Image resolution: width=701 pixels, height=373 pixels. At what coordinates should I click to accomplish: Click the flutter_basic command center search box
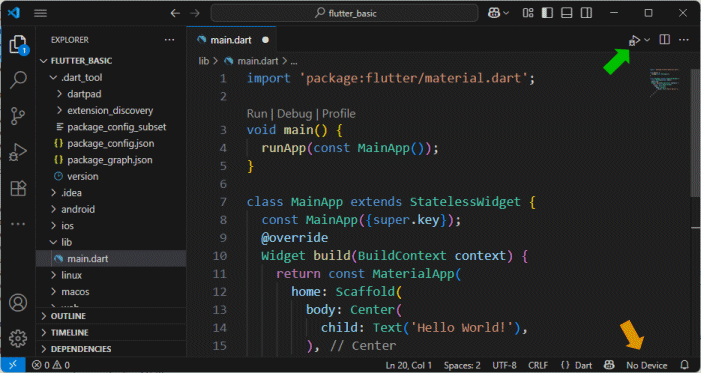coord(344,13)
